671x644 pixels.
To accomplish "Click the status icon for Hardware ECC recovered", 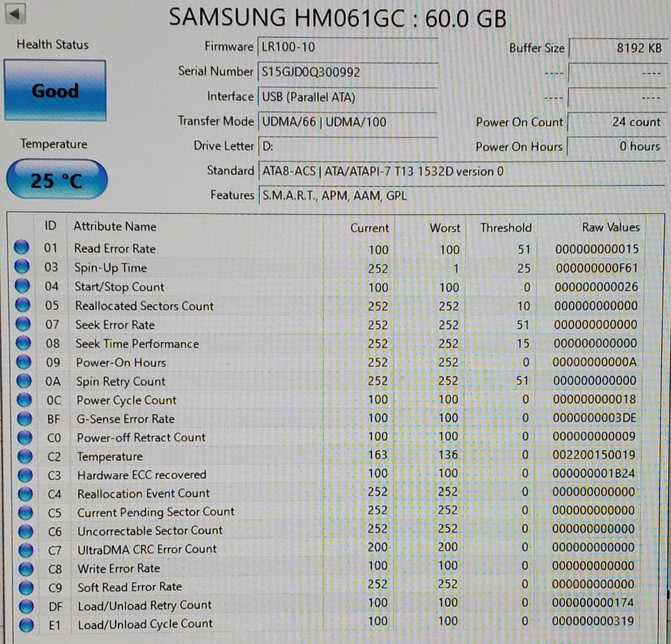I will 25,475.
